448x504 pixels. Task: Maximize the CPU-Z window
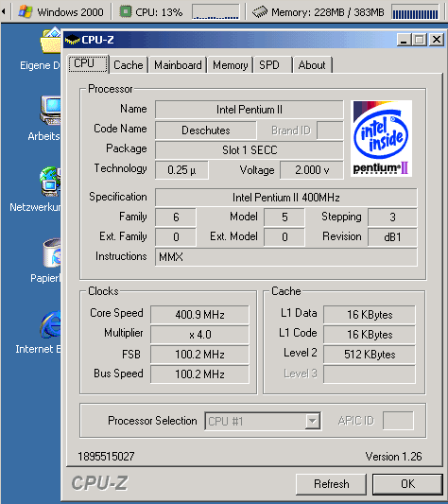pos(419,40)
